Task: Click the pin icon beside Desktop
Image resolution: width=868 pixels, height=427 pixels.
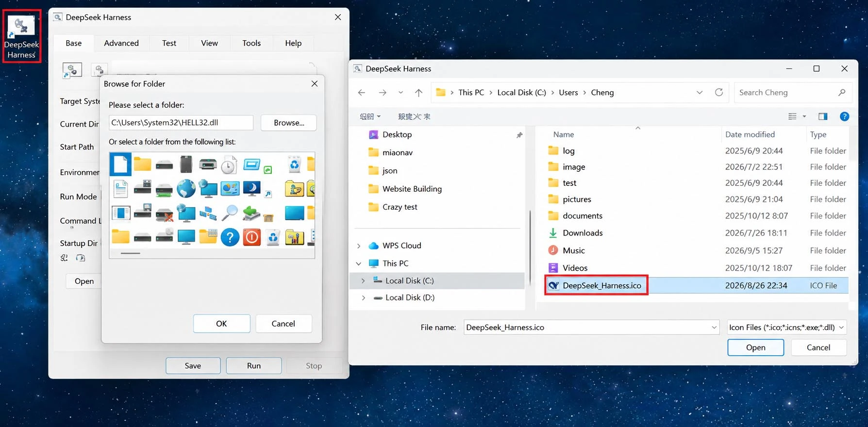Action: pos(519,135)
